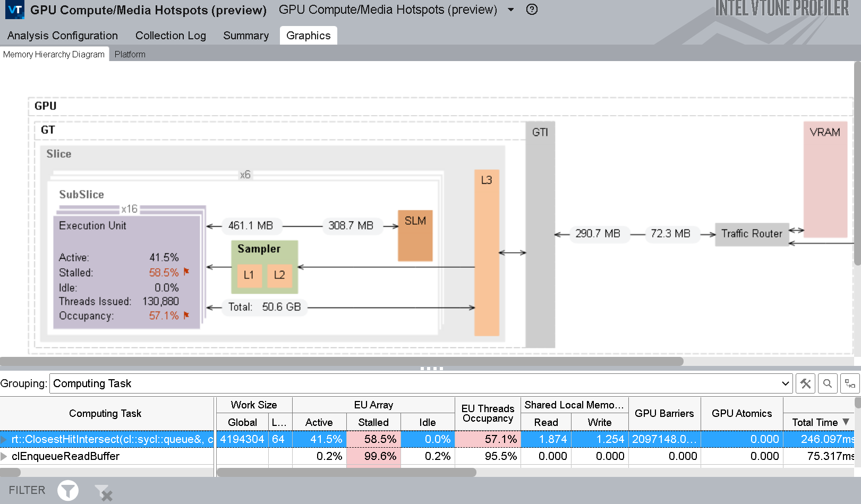Click the L3 cache block
Viewport: 861px width, 504px height.
click(x=487, y=253)
